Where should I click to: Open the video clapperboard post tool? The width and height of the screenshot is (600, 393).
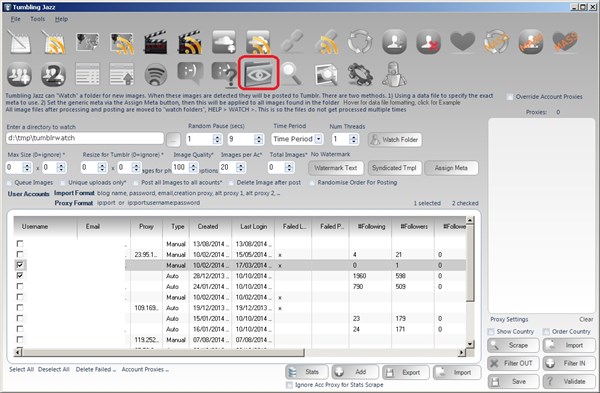point(156,42)
